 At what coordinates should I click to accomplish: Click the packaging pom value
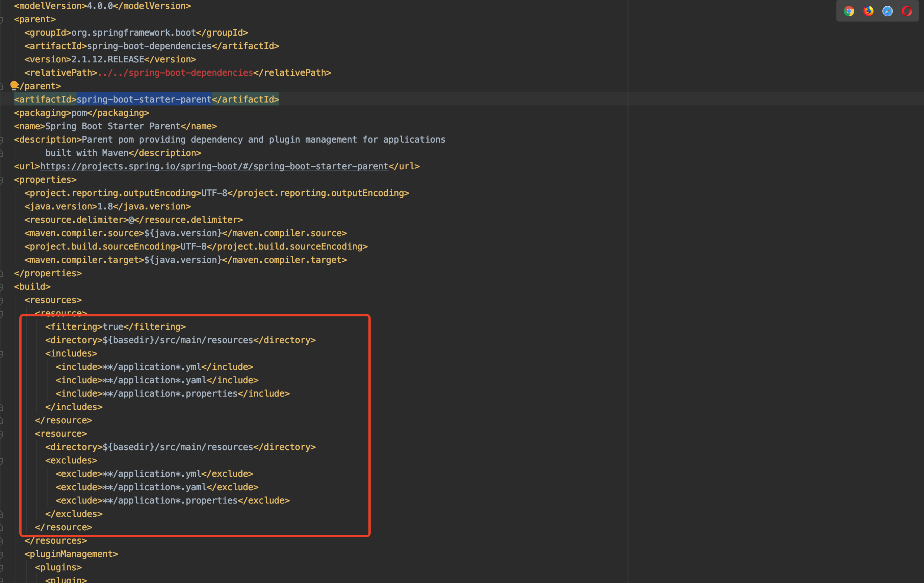79,113
